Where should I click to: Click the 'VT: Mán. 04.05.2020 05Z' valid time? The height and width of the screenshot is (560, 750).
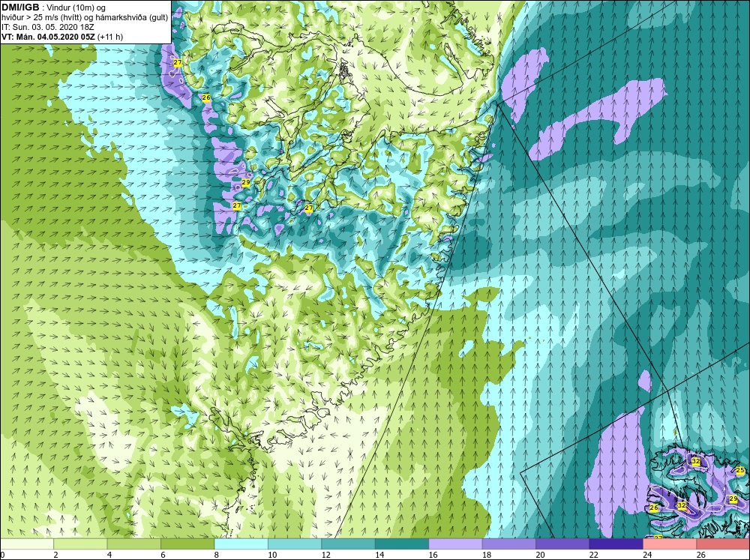pos(48,37)
